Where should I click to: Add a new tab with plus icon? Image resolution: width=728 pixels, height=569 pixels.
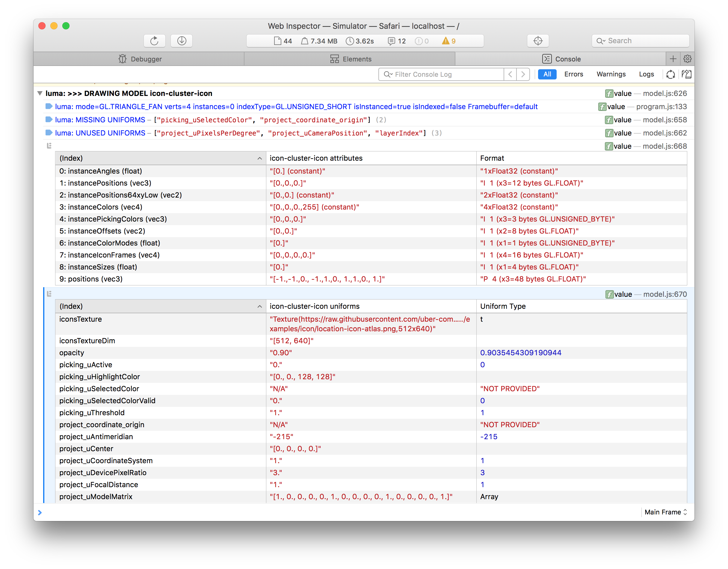click(673, 59)
